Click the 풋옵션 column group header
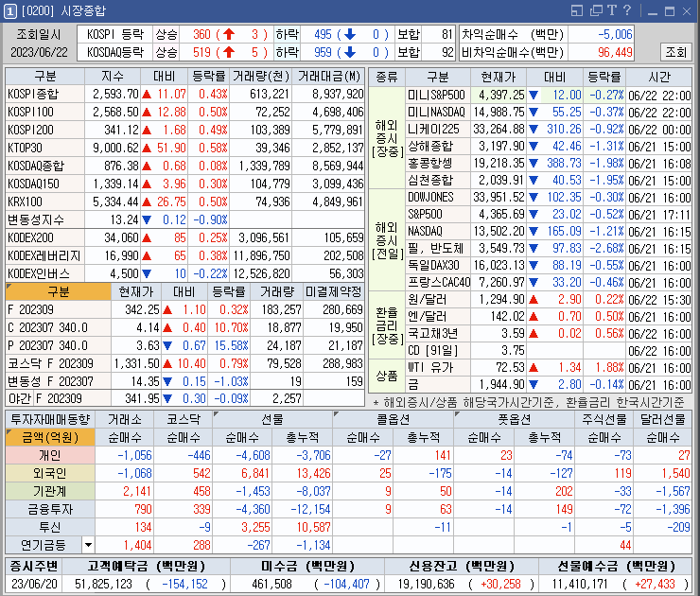This screenshot has width=700, height=596. coord(514,419)
